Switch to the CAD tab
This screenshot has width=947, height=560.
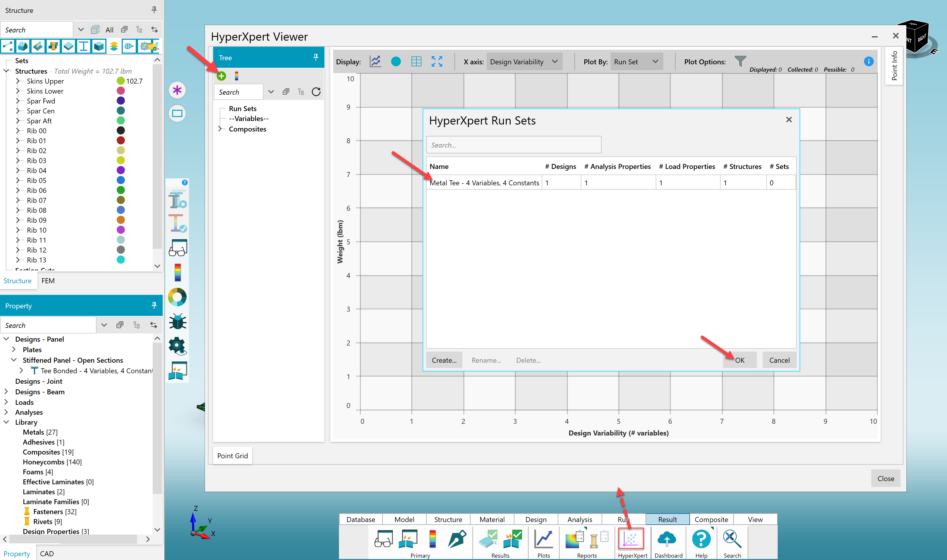[x=47, y=554]
